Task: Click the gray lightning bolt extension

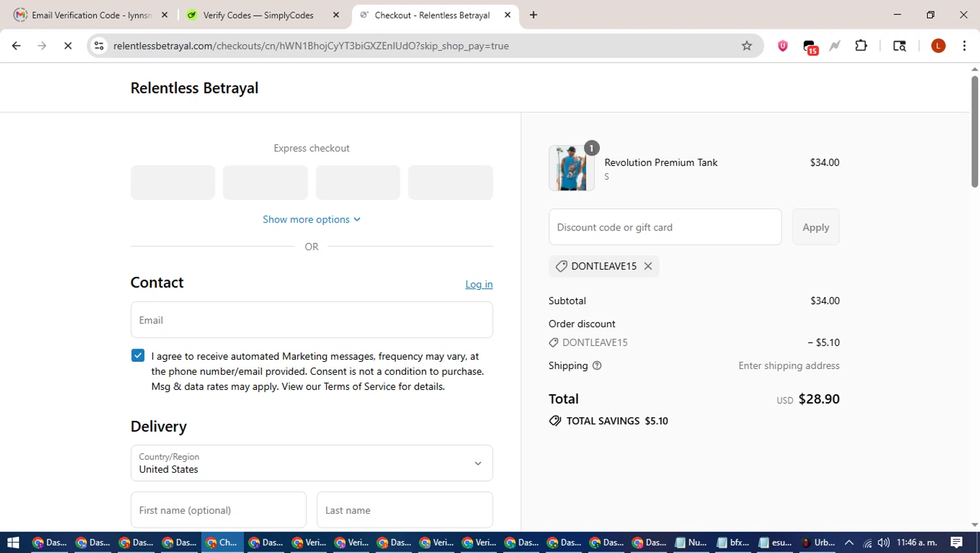Action: 835,46
